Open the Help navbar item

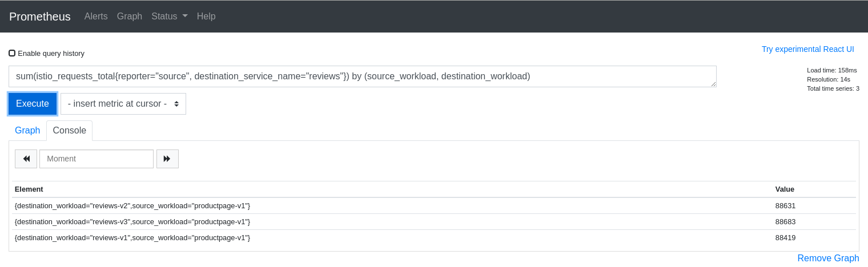206,17
